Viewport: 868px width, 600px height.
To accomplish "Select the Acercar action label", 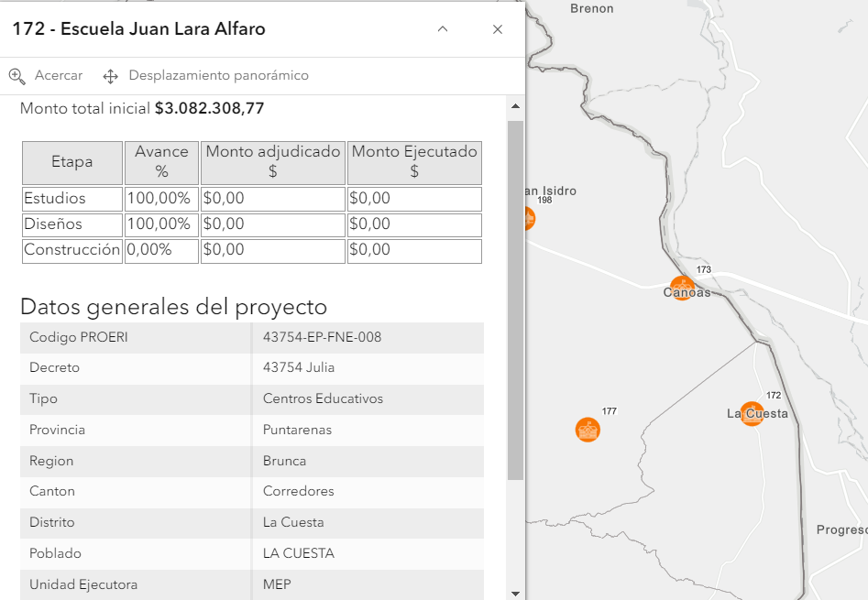I will click(59, 75).
